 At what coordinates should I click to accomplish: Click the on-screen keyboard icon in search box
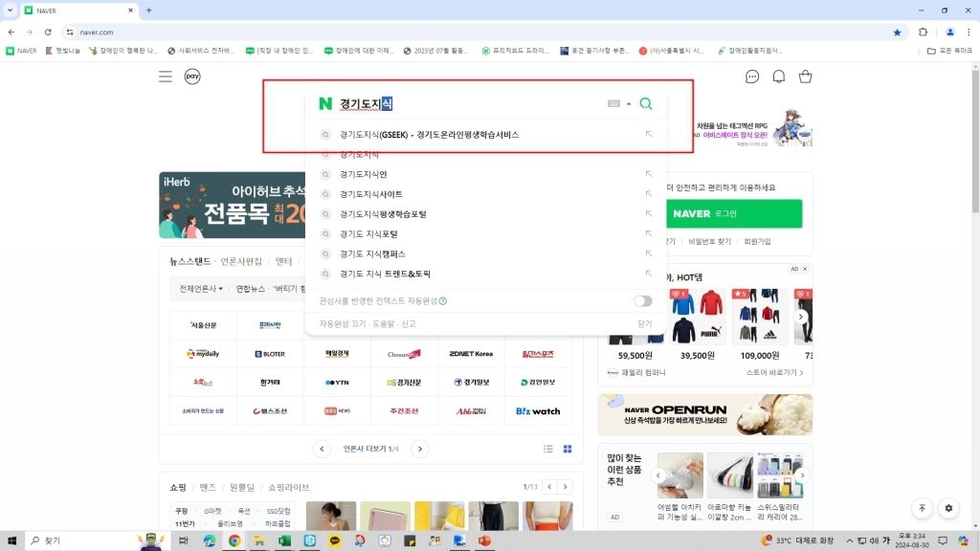click(613, 103)
